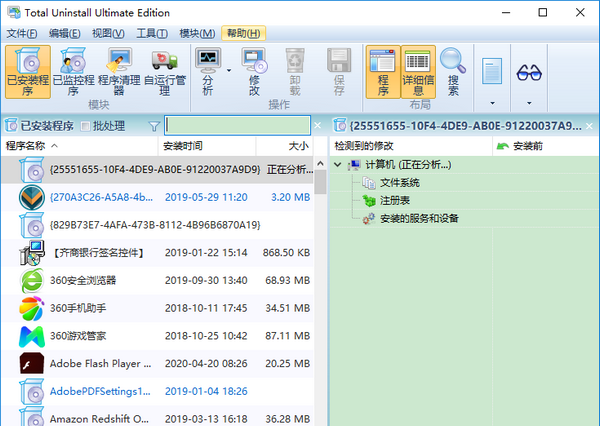600x443 pixels.
Task: Select the 文件系统 tree item
Action: click(x=400, y=183)
